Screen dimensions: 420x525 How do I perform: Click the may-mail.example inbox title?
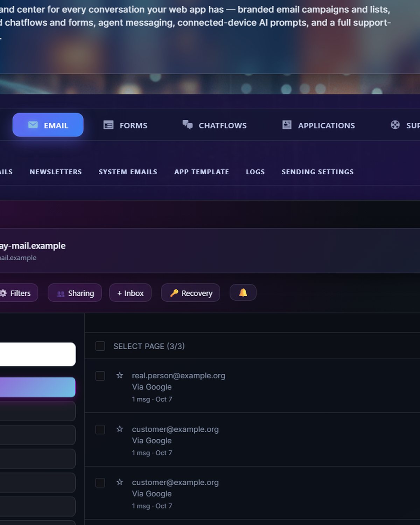(33, 246)
